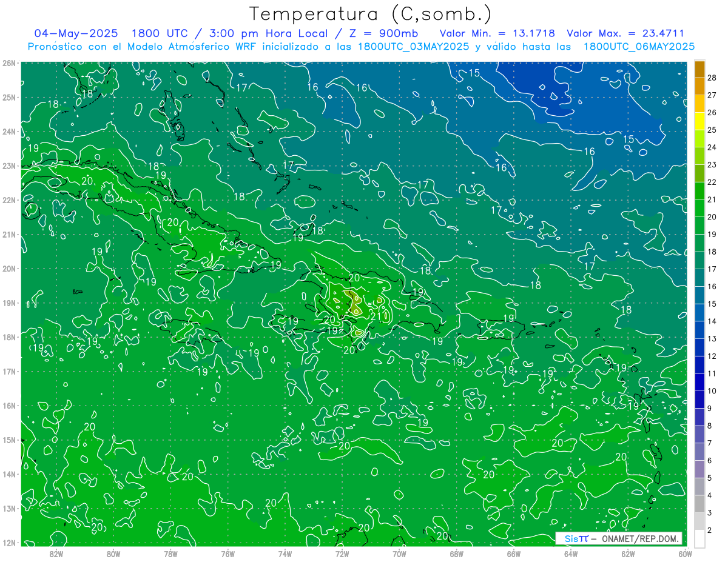This screenshot has height=562, width=728.
Task: Click the '18N' latitude axis label
Action: click(x=9, y=337)
